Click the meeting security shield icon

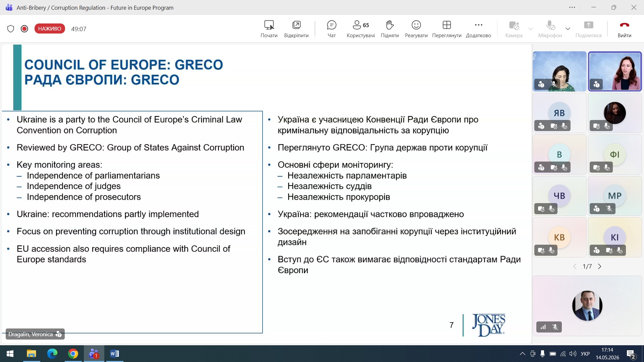(11, 29)
